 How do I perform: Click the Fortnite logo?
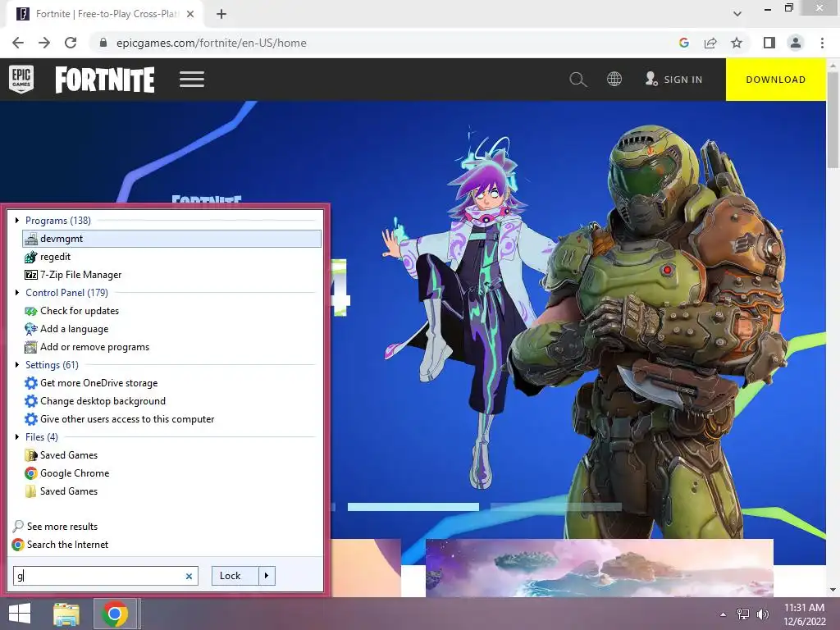pyautogui.click(x=105, y=80)
